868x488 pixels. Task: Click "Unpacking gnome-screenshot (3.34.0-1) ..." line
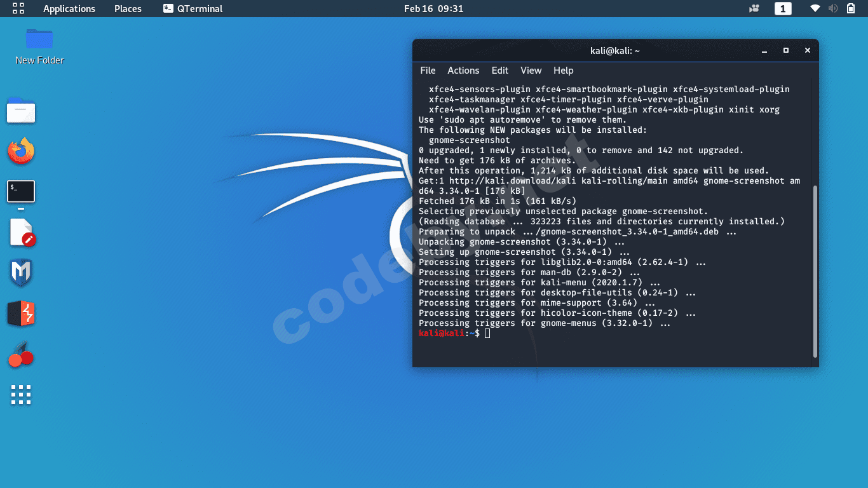point(522,242)
